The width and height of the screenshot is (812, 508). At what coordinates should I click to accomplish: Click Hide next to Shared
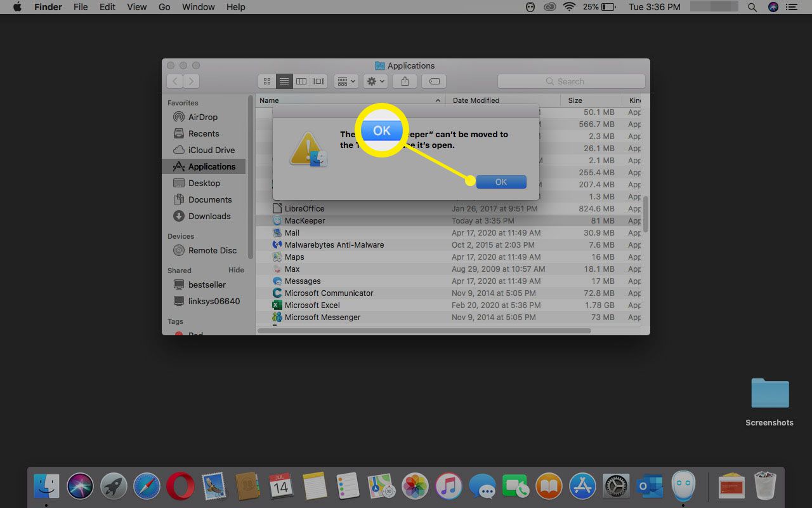pos(236,270)
